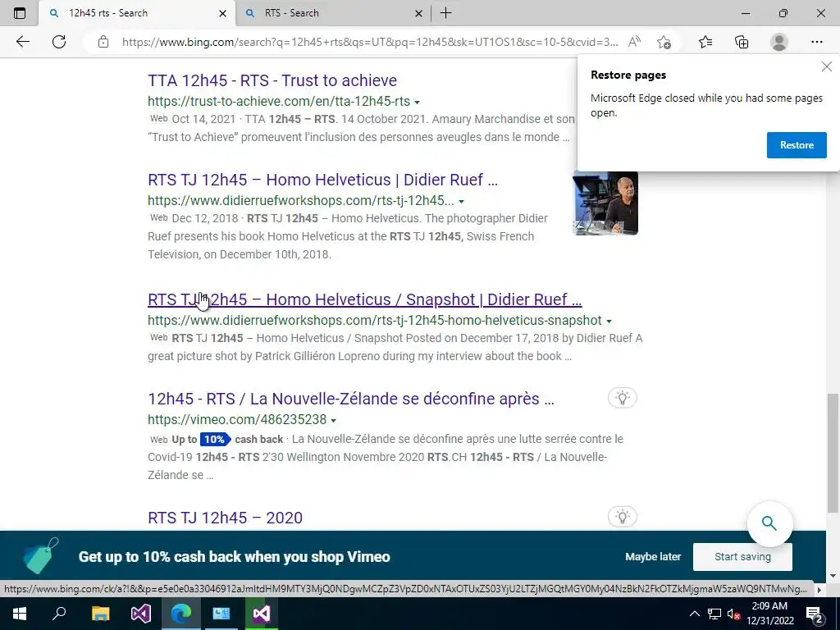Open '12h45 - RTS / La Nouvelle-Zélande' result
The width and height of the screenshot is (840, 630).
point(351,399)
